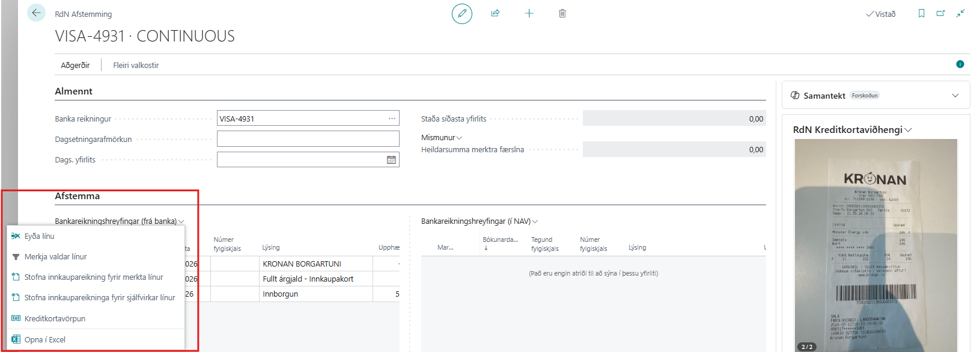Screen dimensions: 980x352
Task: Open the lookup ellipsis in Banka reikningur
Action: coord(392,119)
